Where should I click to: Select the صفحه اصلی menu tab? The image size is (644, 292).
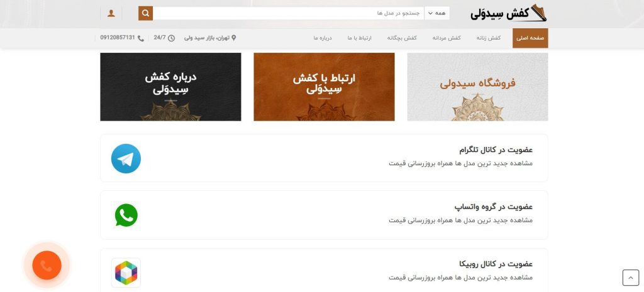[530, 38]
